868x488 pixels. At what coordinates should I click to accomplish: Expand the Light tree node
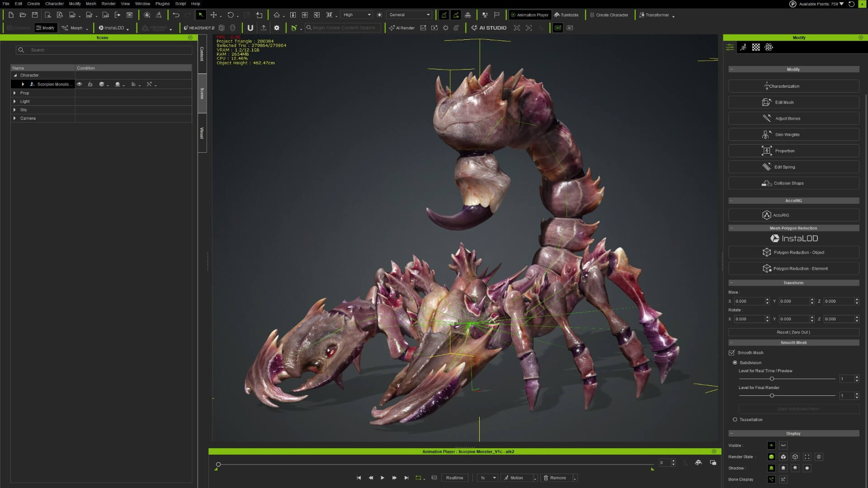point(14,102)
